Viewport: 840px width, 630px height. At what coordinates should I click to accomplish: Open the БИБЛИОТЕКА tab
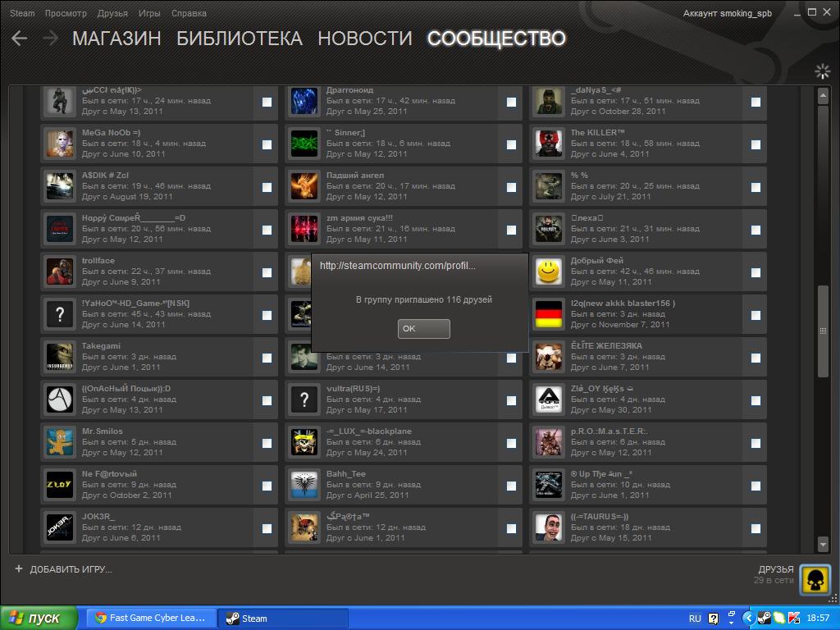(x=240, y=38)
